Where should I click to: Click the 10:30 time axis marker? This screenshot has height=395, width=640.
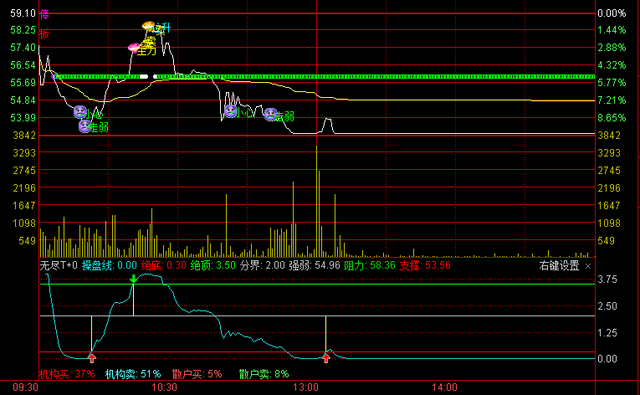pyautogui.click(x=164, y=387)
